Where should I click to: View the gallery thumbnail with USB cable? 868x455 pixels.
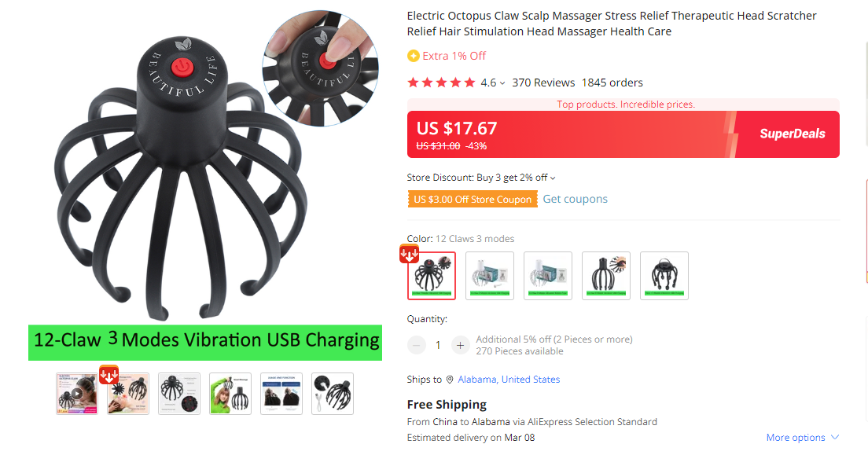point(333,394)
